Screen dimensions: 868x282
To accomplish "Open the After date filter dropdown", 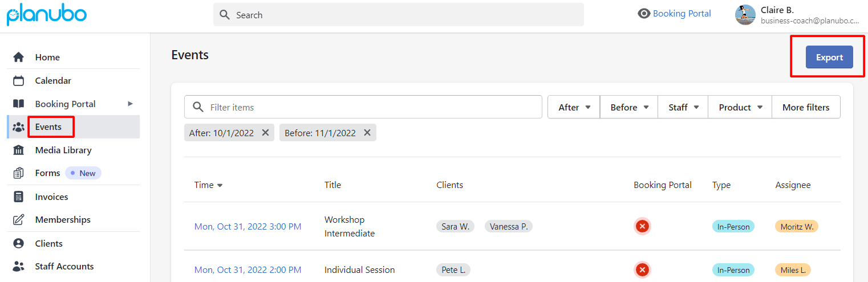I will [574, 107].
